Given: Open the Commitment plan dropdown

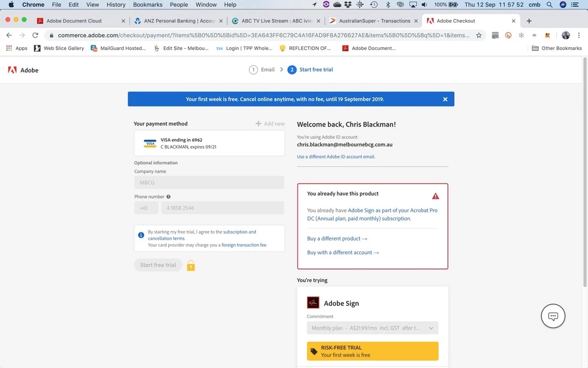Looking at the screenshot, I should click(372, 328).
